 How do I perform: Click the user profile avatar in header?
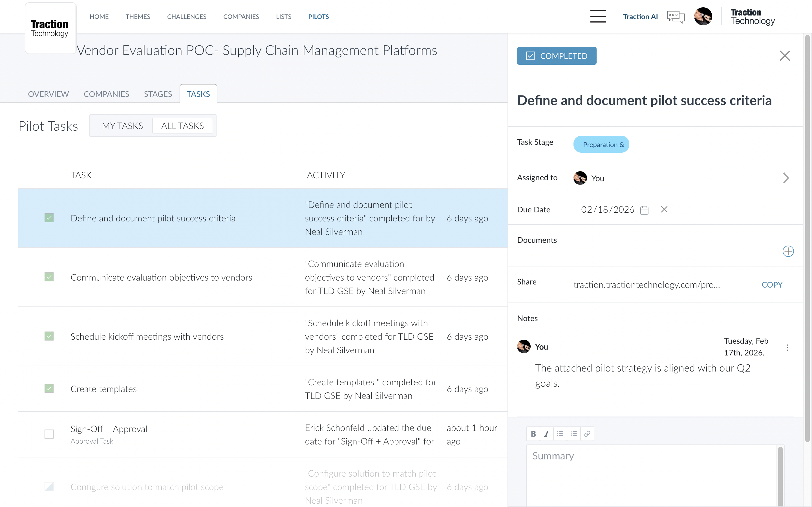click(x=703, y=16)
